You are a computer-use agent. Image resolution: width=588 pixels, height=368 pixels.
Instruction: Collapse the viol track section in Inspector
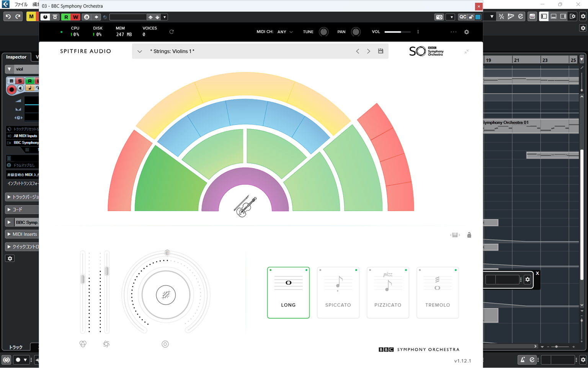(9, 69)
